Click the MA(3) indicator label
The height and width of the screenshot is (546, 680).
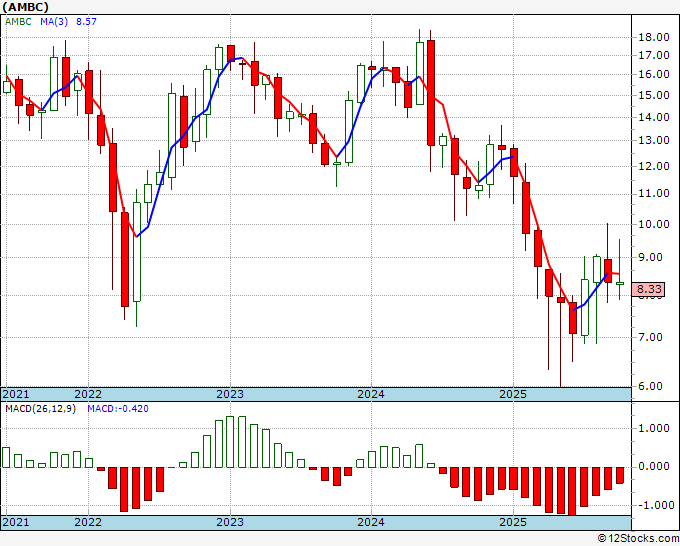click(x=54, y=21)
